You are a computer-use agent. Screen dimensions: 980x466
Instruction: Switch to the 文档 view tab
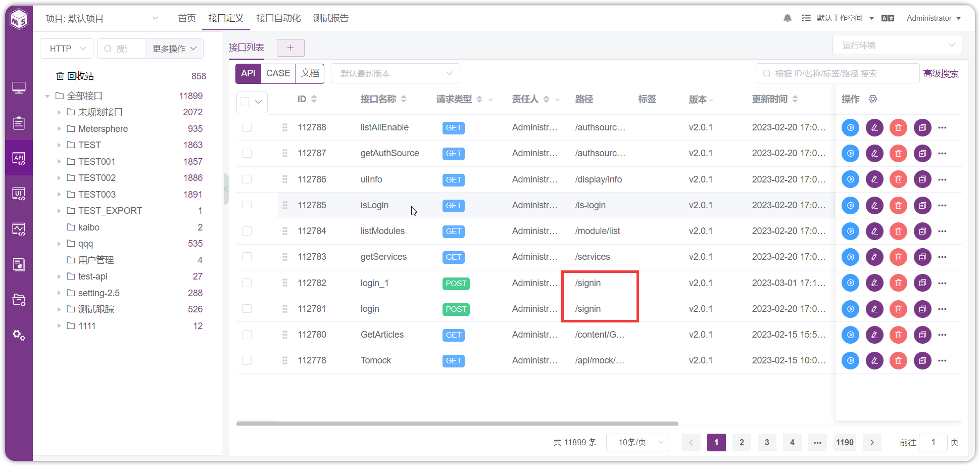(310, 73)
